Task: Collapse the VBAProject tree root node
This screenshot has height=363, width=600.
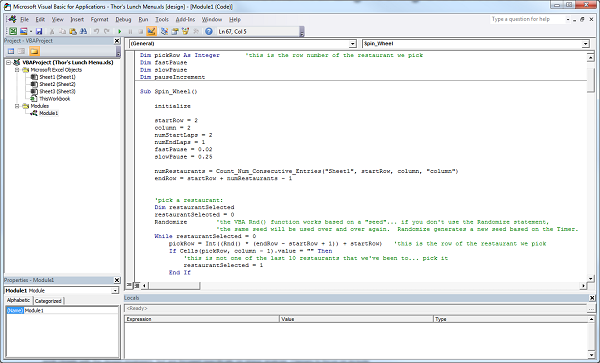Action: click(8, 62)
